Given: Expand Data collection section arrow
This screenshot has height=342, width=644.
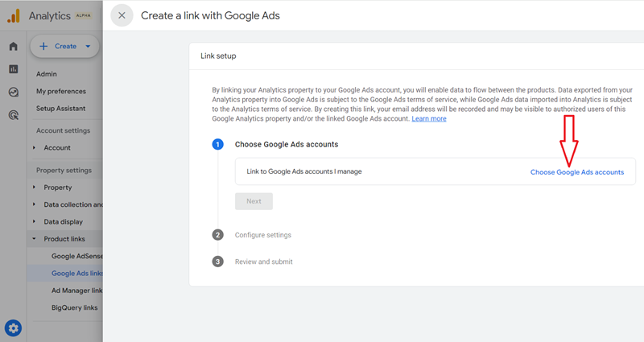Looking at the screenshot, I should pyautogui.click(x=34, y=204).
